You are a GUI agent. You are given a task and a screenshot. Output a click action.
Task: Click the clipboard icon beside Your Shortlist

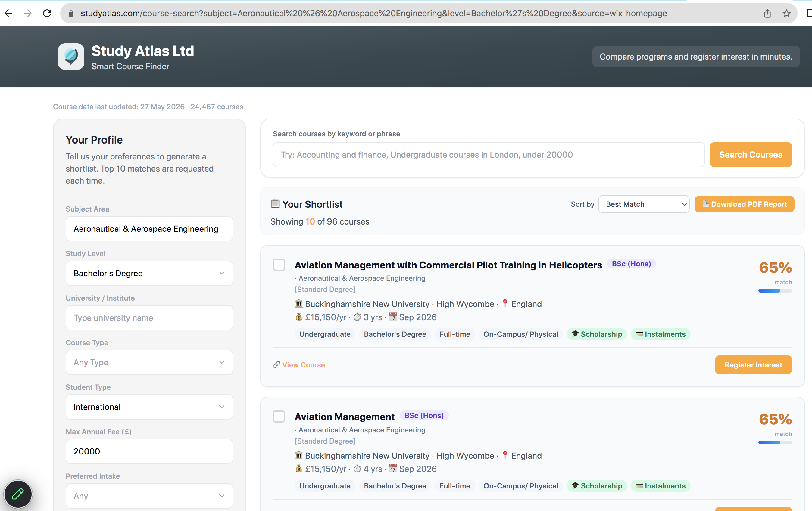(x=275, y=203)
